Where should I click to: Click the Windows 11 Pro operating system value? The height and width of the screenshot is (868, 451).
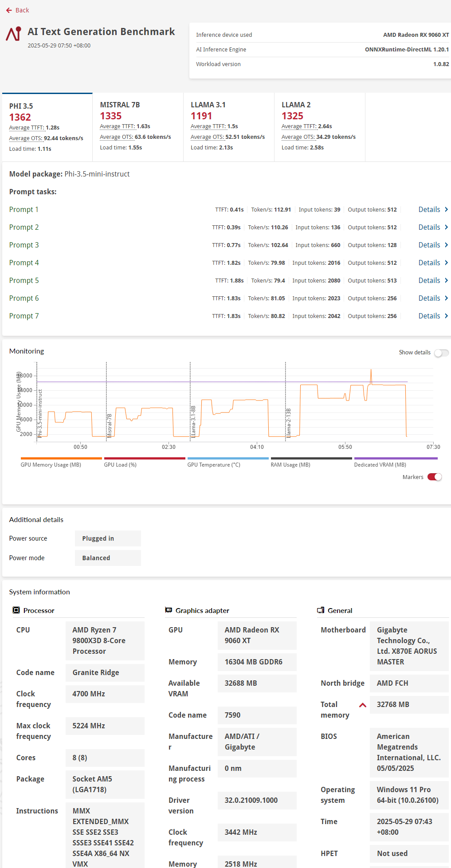409,795
